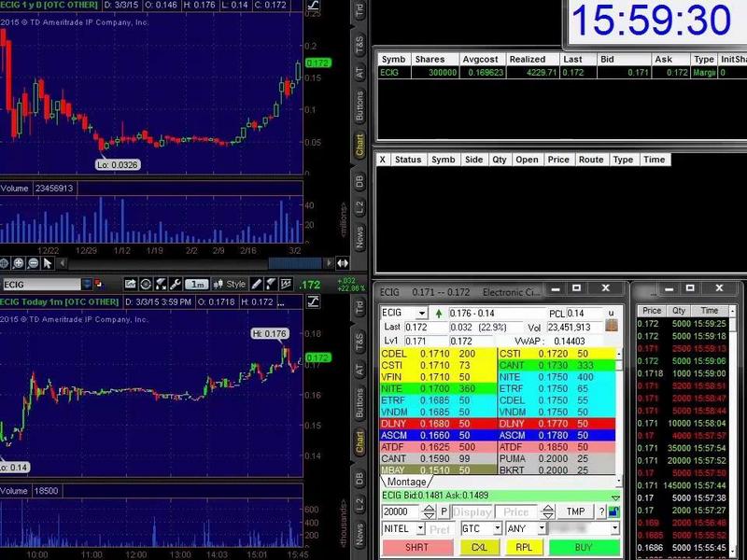Click the flask with X icon in chart toolbar
The width and height of the screenshot is (747, 560).
(161, 285)
